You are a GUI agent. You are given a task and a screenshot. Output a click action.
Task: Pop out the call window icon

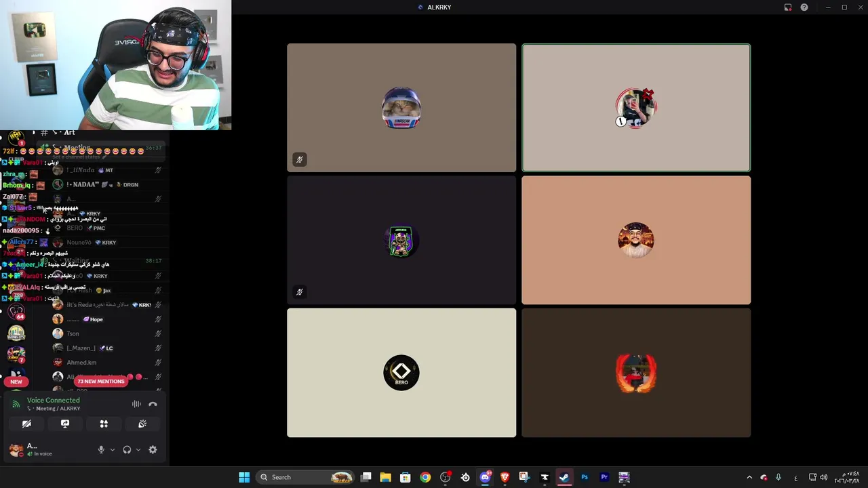[788, 7]
